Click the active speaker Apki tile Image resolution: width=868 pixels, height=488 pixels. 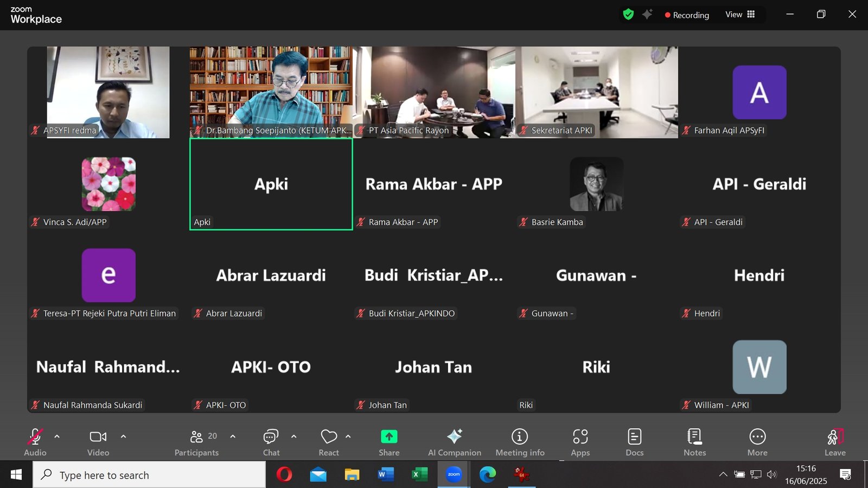[x=271, y=184]
